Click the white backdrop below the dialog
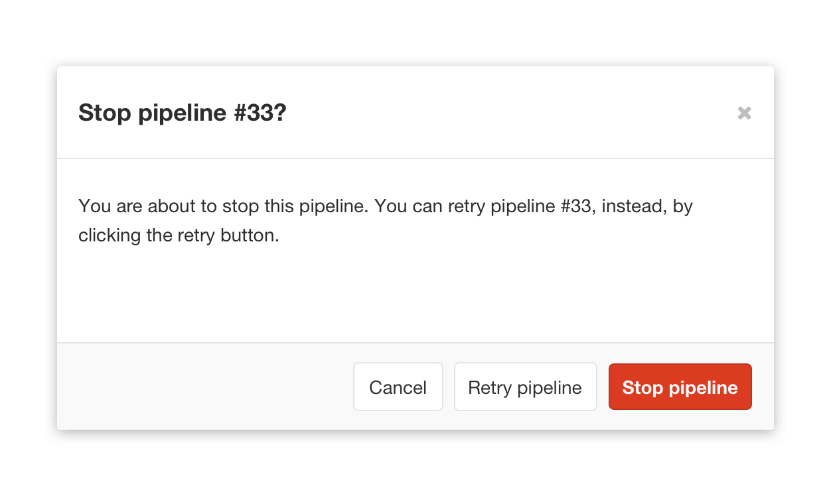The height and width of the screenshot is (504, 831). click(415, 468)
